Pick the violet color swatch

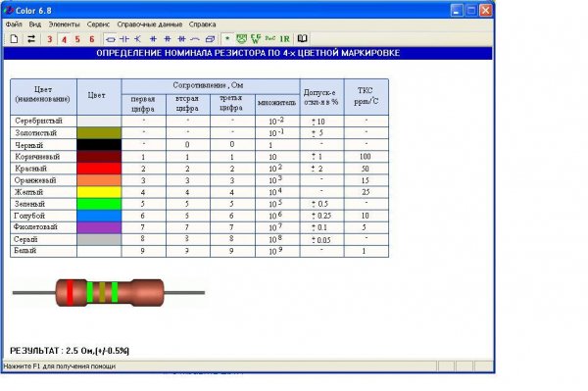tap(99, 227)
